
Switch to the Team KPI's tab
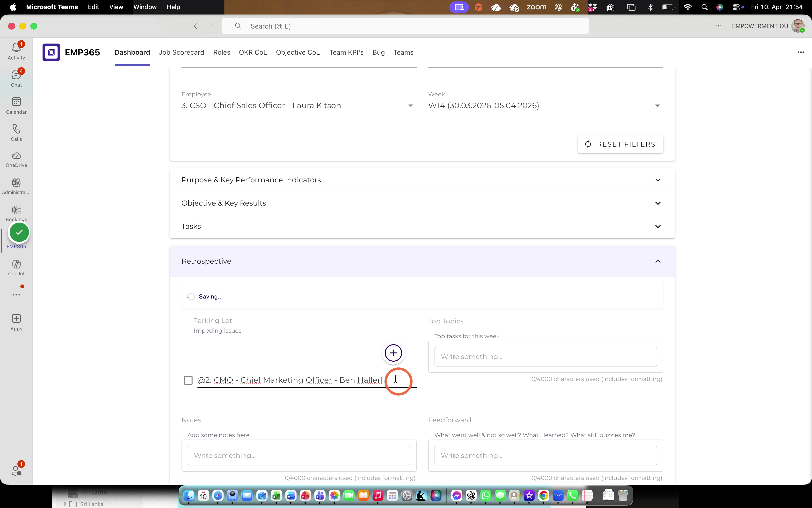tap(346, 52)
